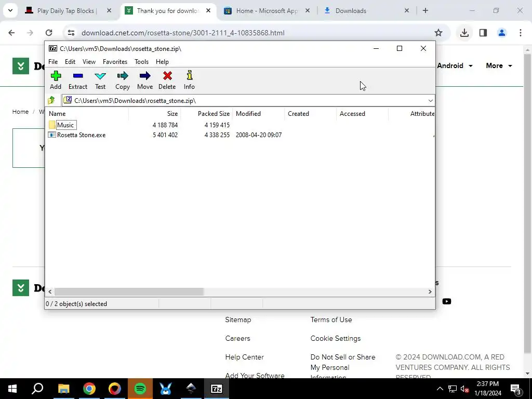Open the Tools menu
Viewport: 532px width, 399px height.
[x=141, y=62]
